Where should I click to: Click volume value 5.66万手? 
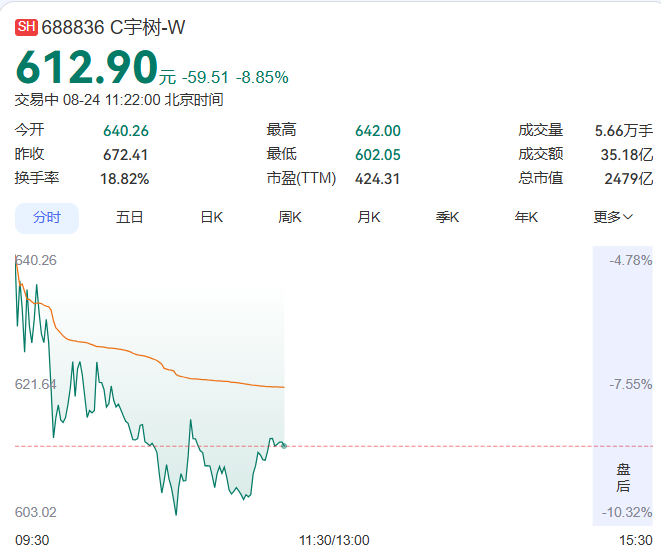pos(624,131)
